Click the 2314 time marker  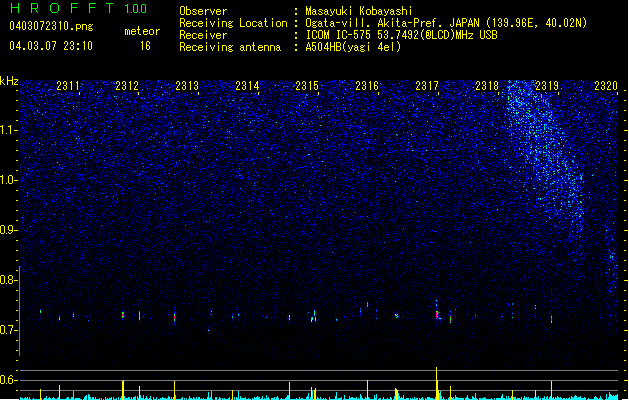(x=247, y=86)
